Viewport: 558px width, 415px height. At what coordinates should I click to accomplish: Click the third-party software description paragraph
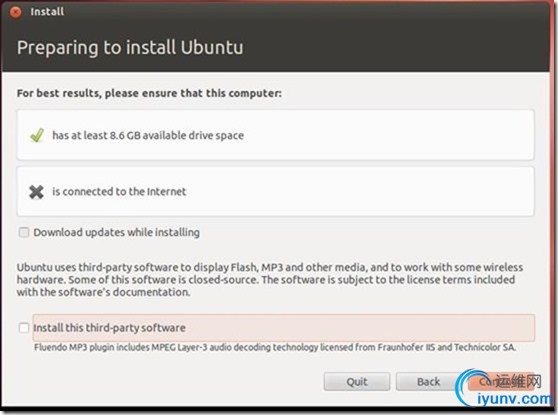coord(270,280)
